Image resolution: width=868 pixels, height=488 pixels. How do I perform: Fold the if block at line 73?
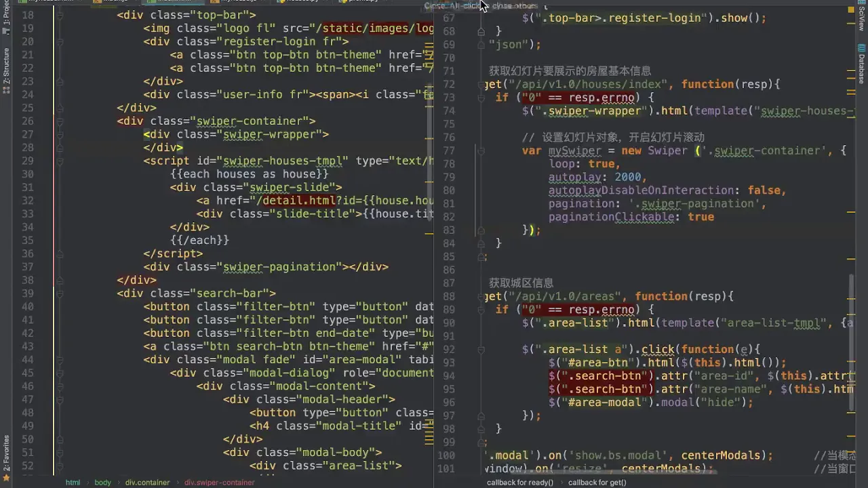pos(481,98)
